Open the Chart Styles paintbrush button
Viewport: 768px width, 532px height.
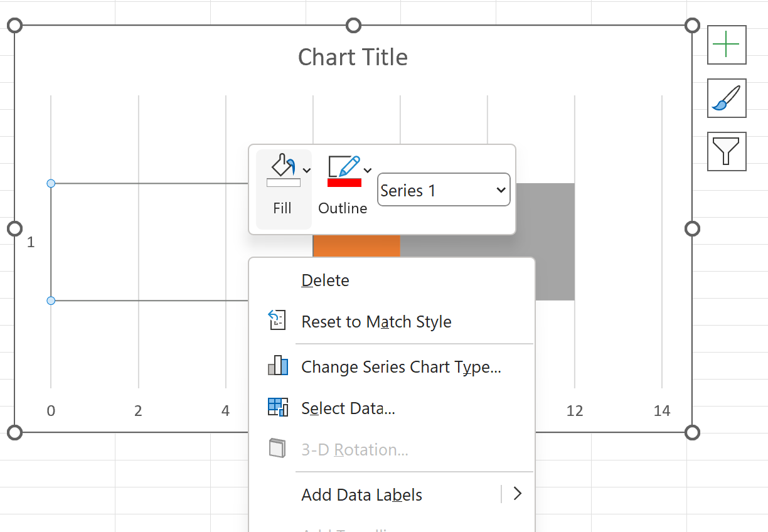click(727, 98)
